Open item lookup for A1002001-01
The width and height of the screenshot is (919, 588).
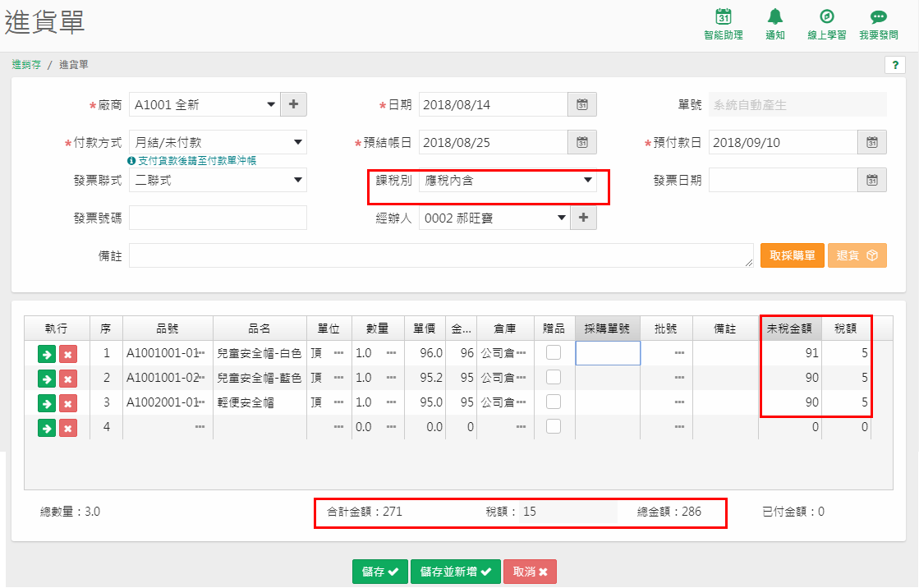click(201, 402)
